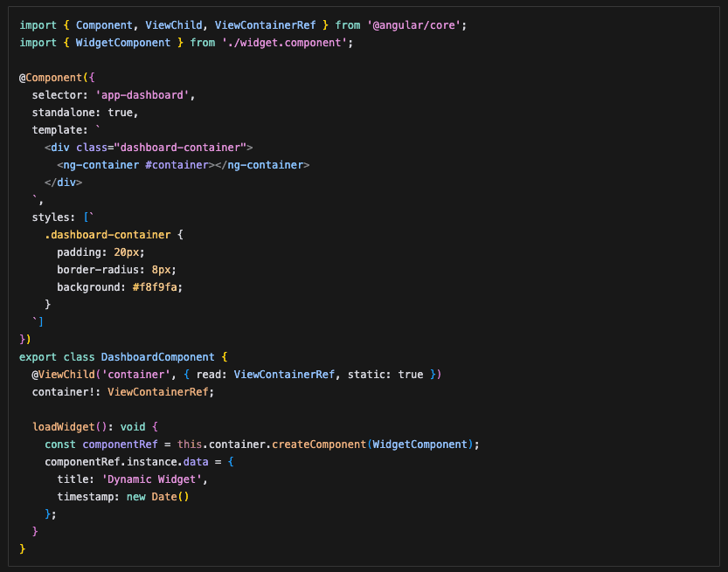
Task: Click WidgetComponent in the second import statement
Action: coord(123,43)
